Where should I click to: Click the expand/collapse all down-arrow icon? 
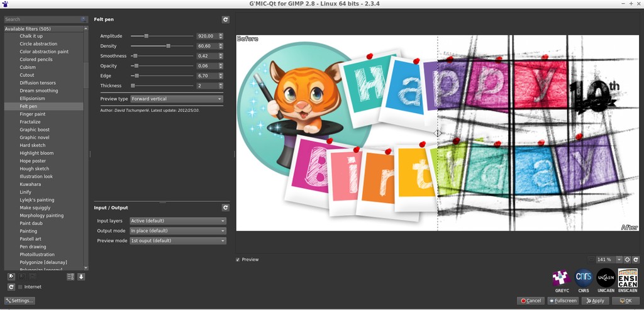tap(81, 277)
